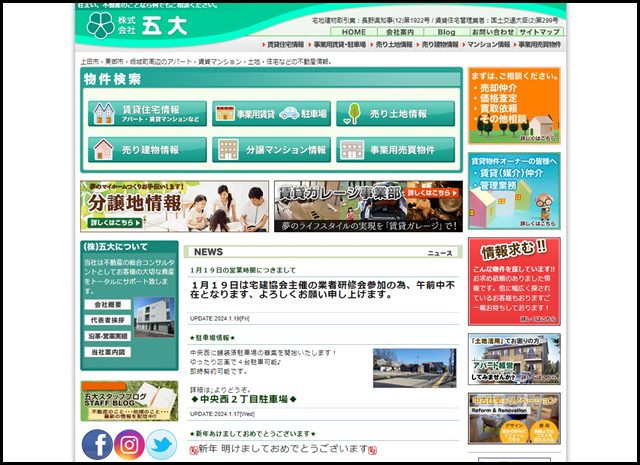This screenshot has height=465, width=640.
Task: Open 賃貸住宅情報 house icon button
Action: coord(147,113)
